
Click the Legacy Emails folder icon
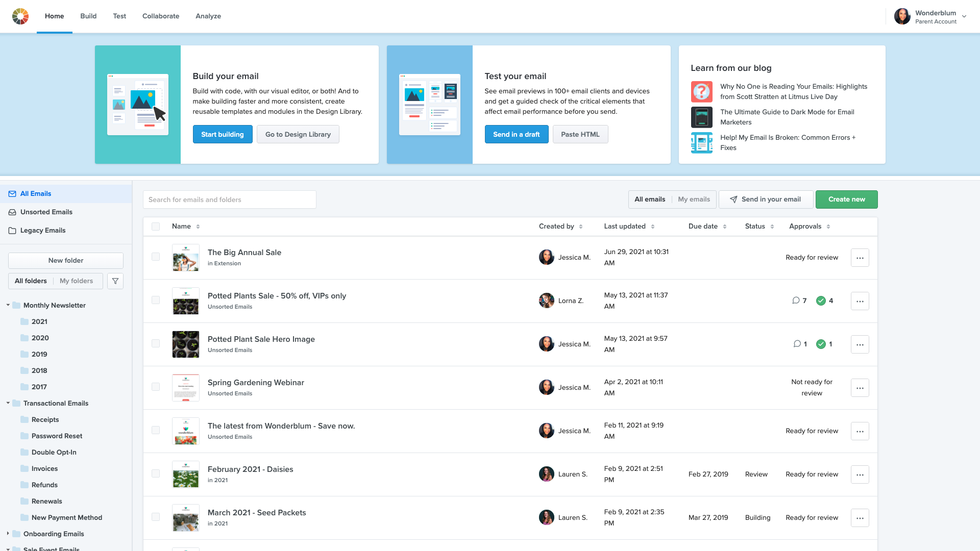click(x=12, y=230)
